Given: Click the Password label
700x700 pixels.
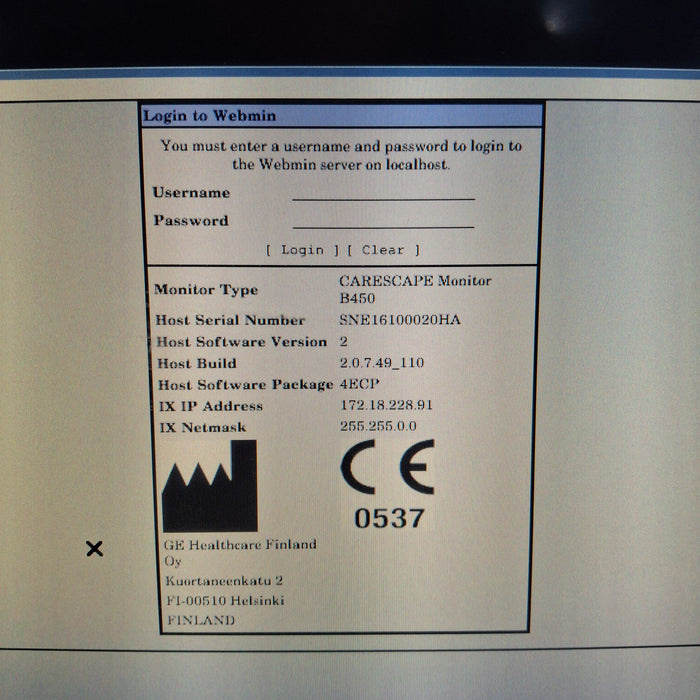Looking at the screenshot, I should coord(190,220).
